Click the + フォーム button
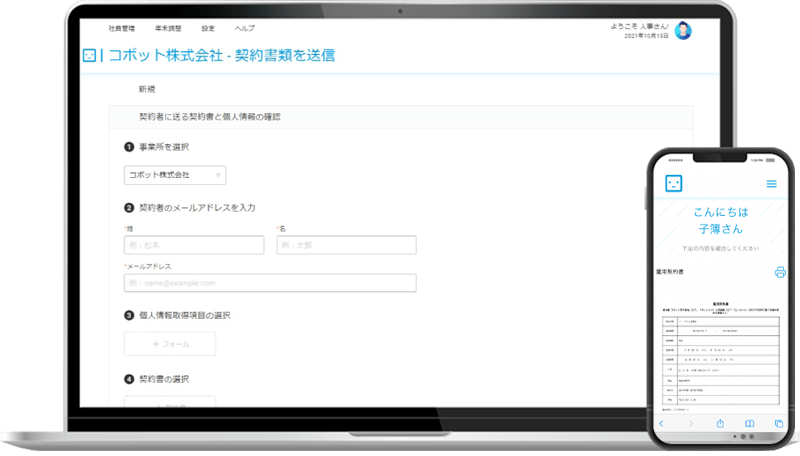Viewport: 800px width, 456px height. click(x=170, y=344)
